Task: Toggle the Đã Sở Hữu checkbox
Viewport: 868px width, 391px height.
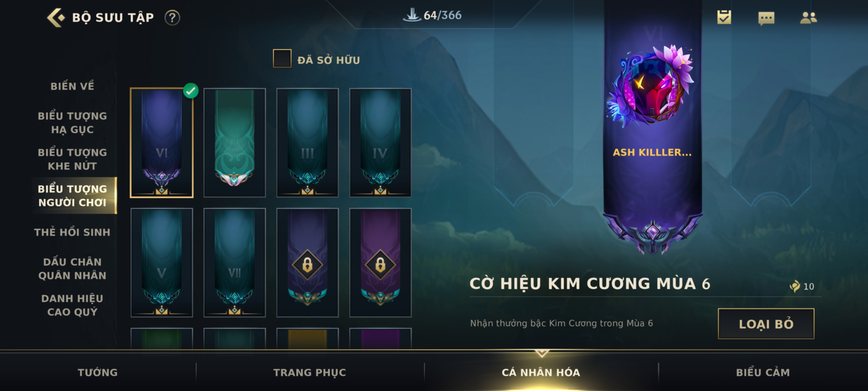Action: tap(282, 58)
